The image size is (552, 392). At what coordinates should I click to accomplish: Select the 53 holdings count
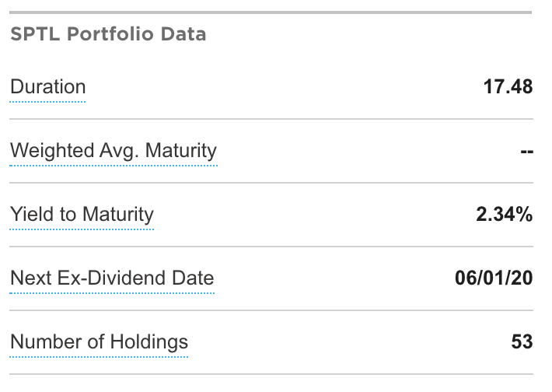pos(522,342)
